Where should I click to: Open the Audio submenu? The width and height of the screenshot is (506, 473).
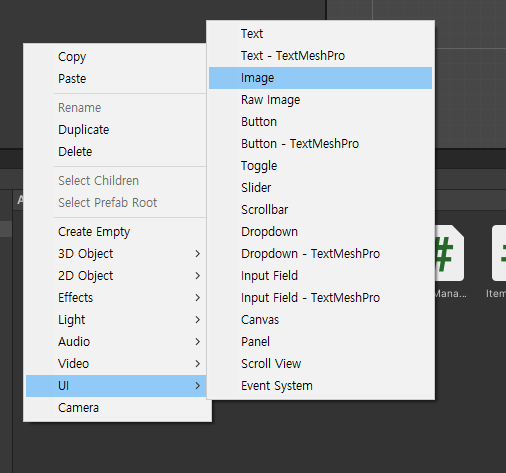pos(116,342)
